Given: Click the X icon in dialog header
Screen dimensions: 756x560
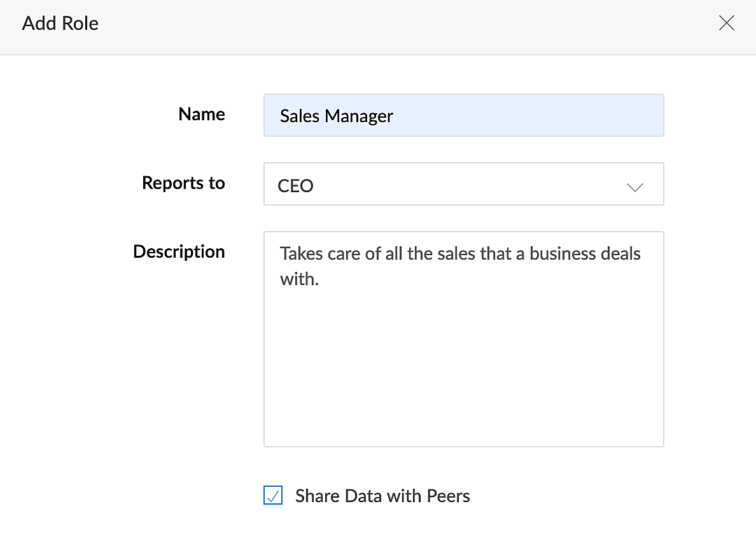Looking at the screenshot, I should click(726, 24).
